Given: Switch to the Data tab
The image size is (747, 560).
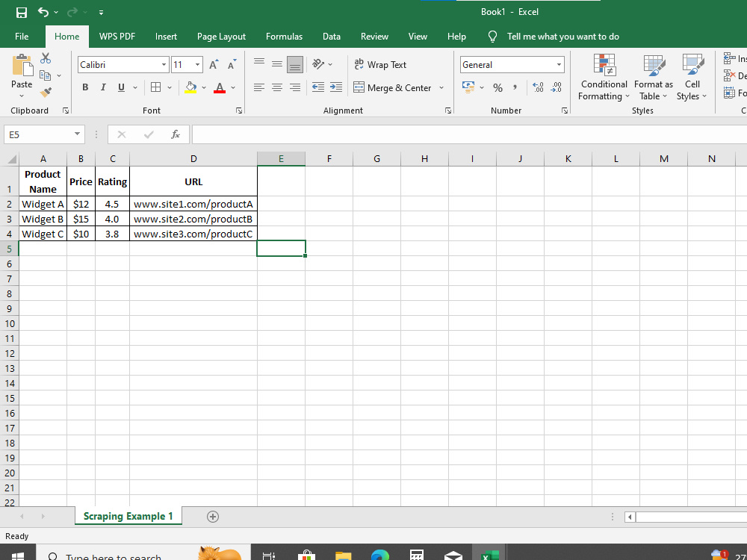Looking at the screenshot, I should point(332,37).
